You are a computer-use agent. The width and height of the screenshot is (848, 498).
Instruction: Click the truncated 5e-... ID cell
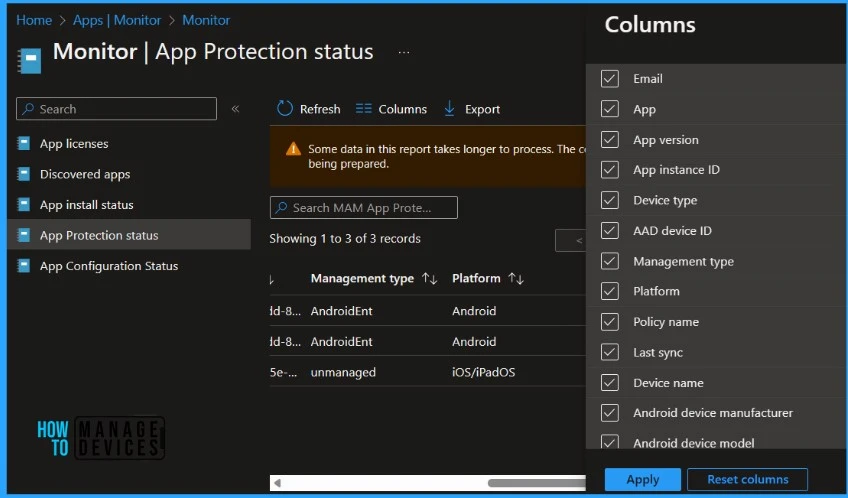283,372
